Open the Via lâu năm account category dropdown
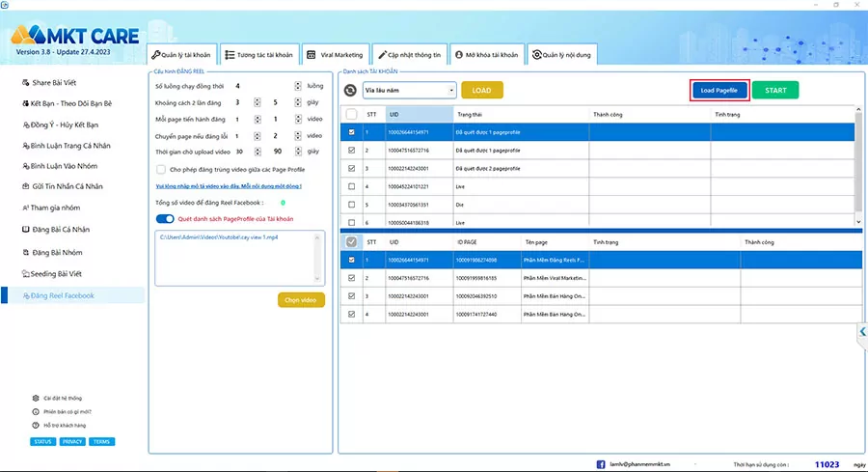This screenshot has width=868, height=472. point(410,91)
